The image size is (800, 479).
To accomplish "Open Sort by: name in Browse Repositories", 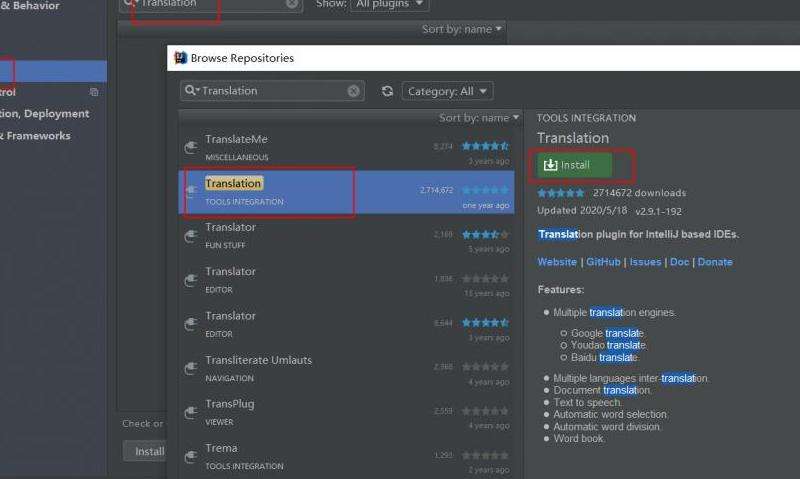I will pos(479,118).
